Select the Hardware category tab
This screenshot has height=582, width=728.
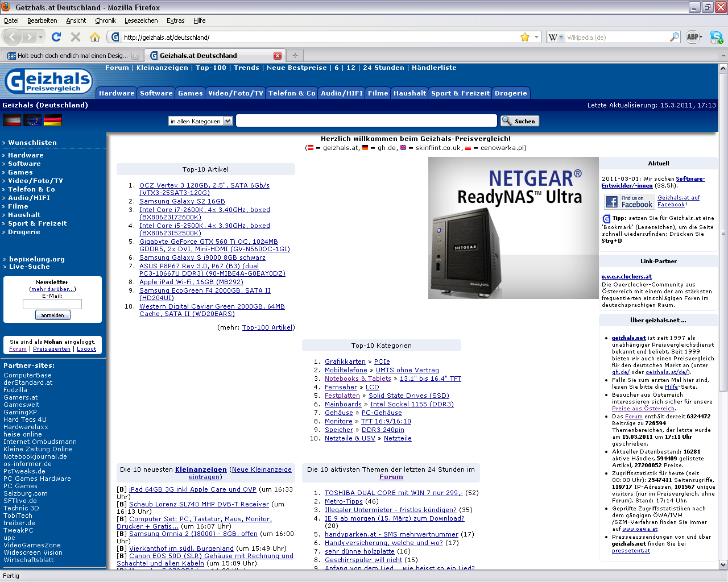pyautogui.click(x=117, y=93)
